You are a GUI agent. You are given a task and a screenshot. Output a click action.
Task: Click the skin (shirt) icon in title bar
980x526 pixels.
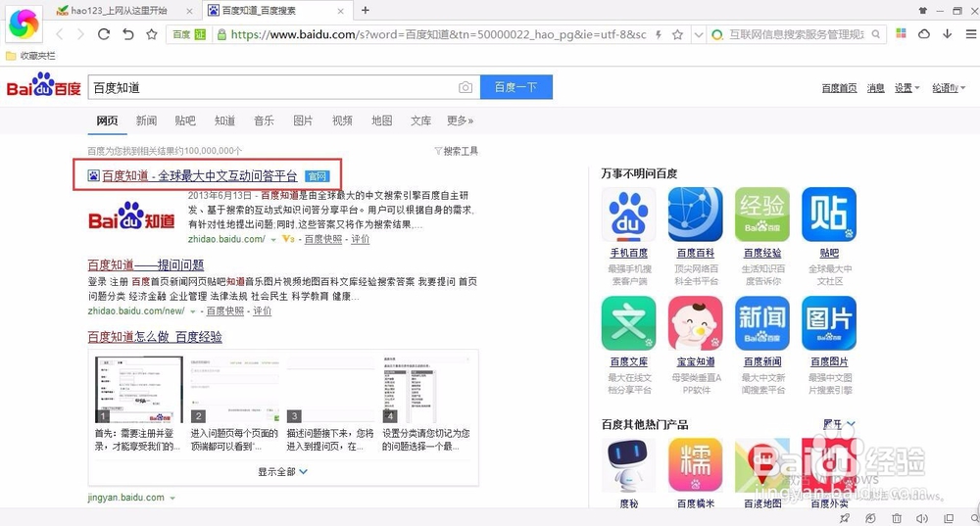923,11
